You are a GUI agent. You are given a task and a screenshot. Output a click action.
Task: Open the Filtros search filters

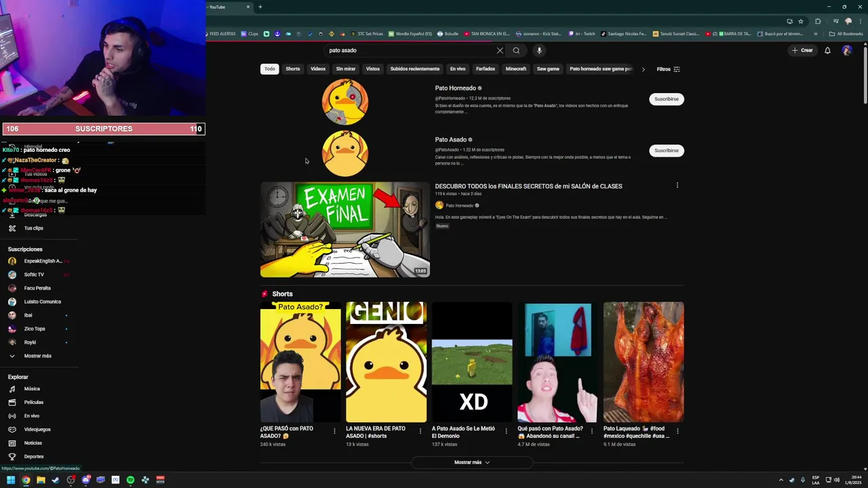[x=668, y=69]
